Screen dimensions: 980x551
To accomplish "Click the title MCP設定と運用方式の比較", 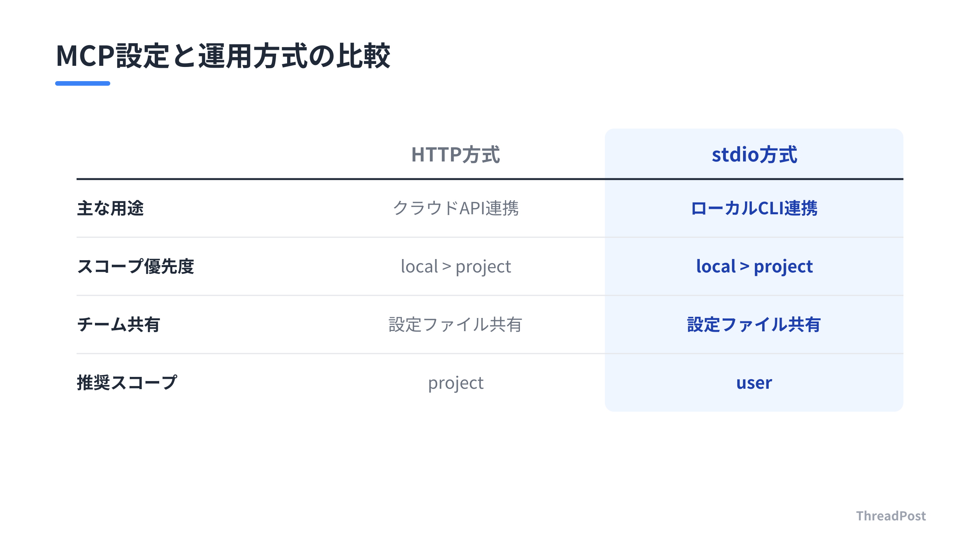I will click(223, 56).
